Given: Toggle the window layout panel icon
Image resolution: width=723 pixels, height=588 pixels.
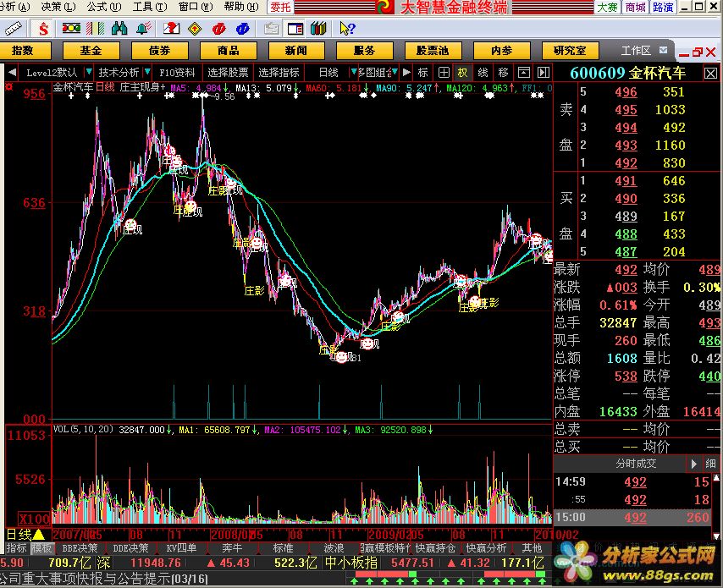Looking at the screenshot, I should (x=295, y=29).
